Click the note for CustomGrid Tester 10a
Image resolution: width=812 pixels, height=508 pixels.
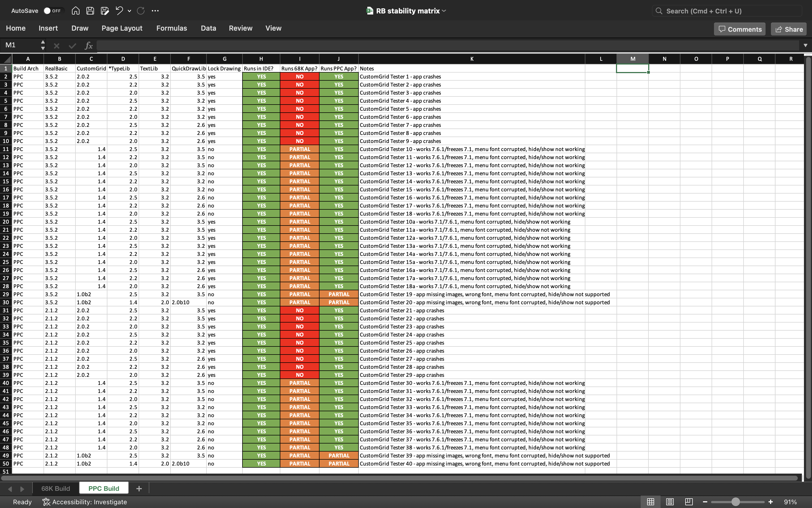(x=465, y=222)
